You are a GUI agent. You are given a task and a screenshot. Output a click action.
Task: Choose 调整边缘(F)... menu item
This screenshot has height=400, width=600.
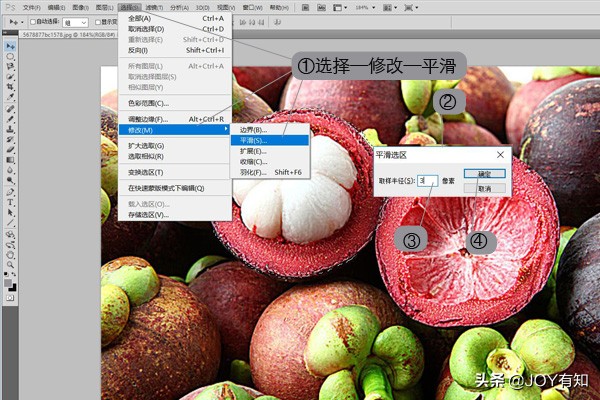tap(175, 119)
